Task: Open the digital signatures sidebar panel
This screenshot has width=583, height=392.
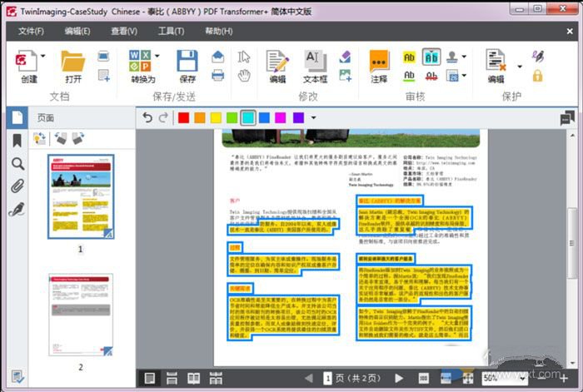Action: click(x=17, y=209)
